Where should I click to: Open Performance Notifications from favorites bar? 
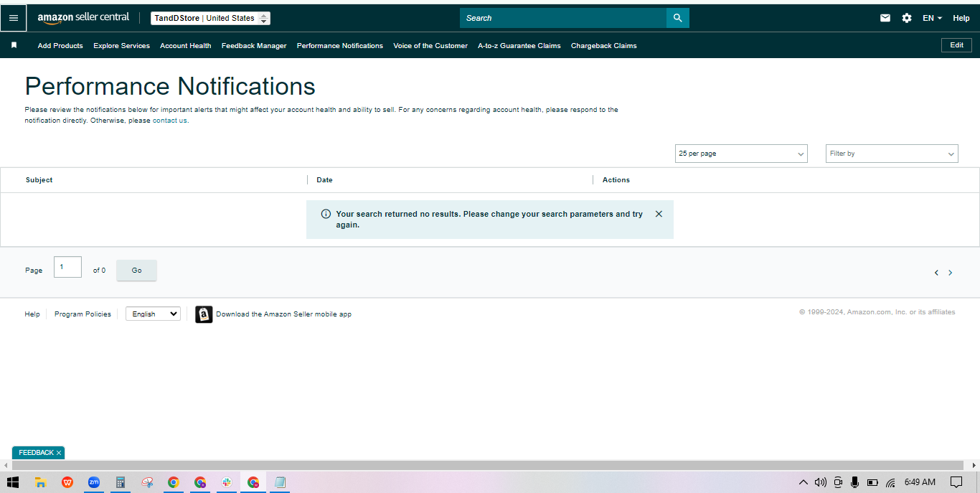pos(340,45)
